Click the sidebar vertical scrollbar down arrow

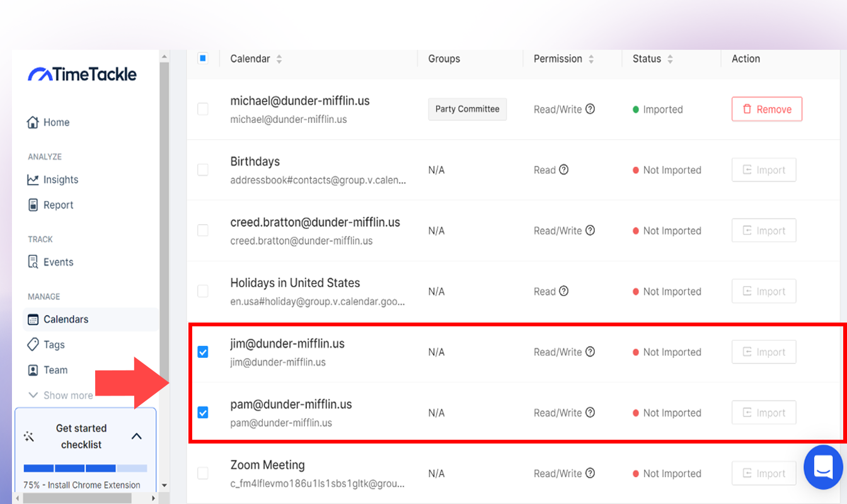pos(164,486)
